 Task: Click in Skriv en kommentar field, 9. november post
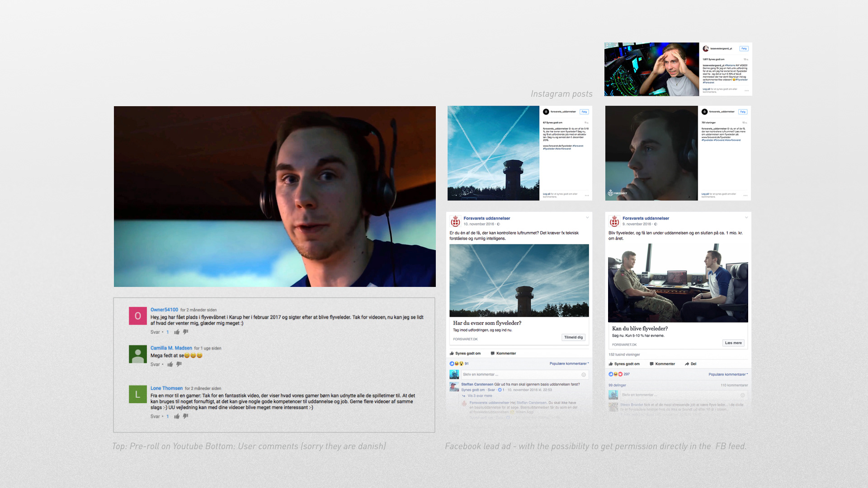pos(683,395)
